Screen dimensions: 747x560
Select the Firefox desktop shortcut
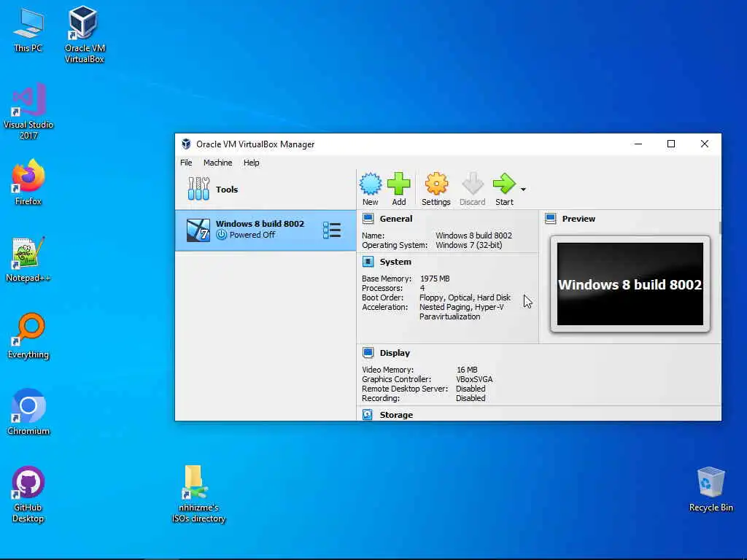point(28,183)
